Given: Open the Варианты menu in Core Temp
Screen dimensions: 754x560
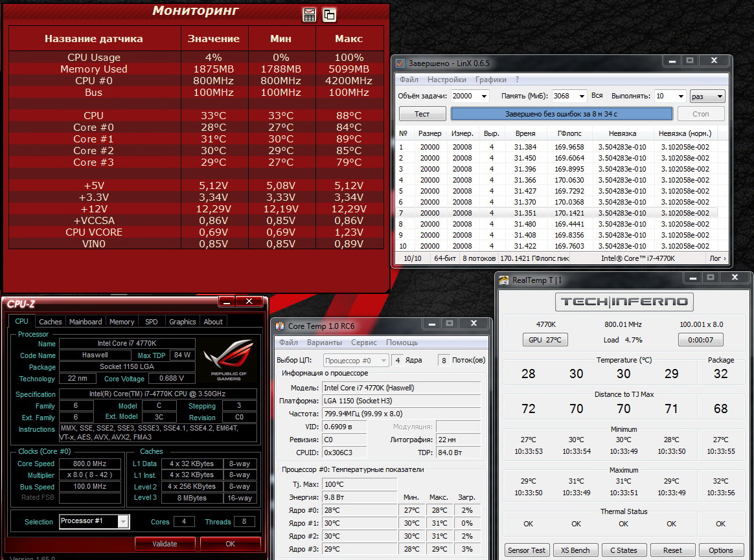Looking at the screenshot, I should coord(324,342).
